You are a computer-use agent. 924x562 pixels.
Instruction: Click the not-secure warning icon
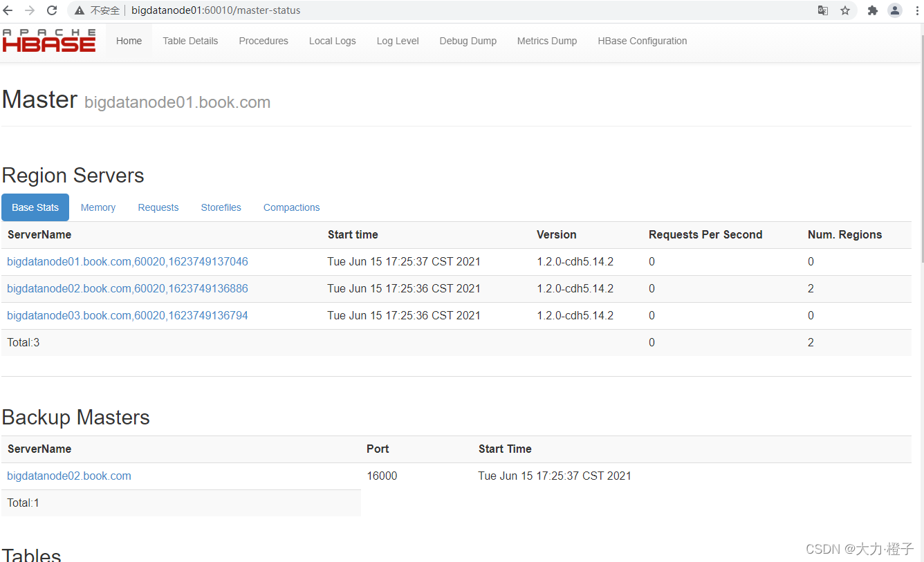pos(80,10)
